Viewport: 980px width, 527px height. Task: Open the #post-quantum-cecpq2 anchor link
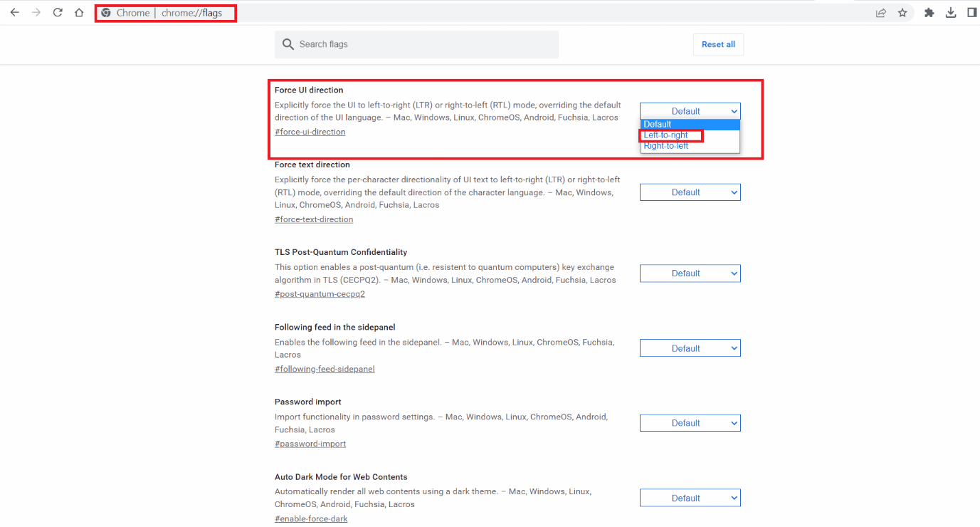[x=320, y=294]
